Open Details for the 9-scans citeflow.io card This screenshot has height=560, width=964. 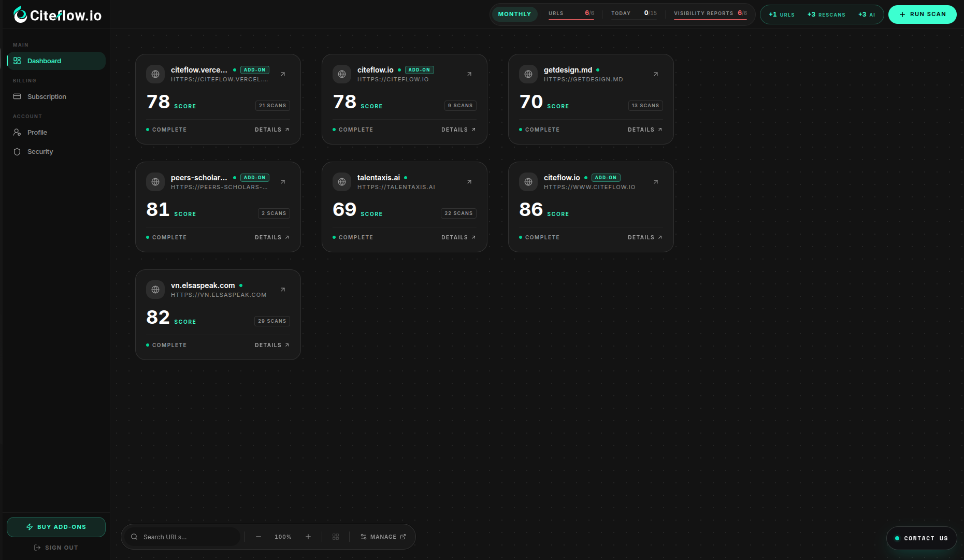click(458, 130)
